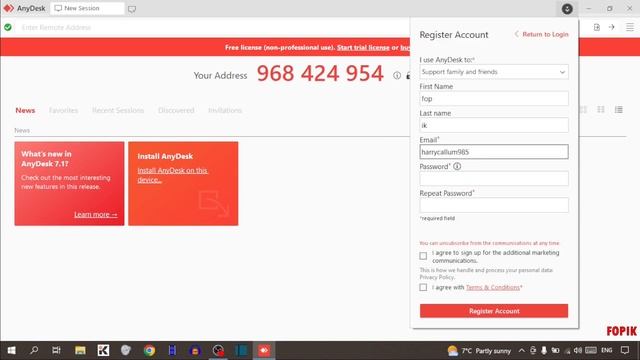Show hidden system tray icons
Image resolution: width=640 pixels, height=360 pixels.
pyautogui.click(x=522, y=350)
